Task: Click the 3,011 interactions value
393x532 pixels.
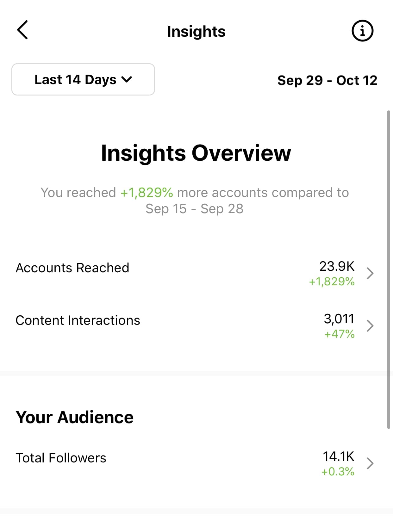Action: 339,319
